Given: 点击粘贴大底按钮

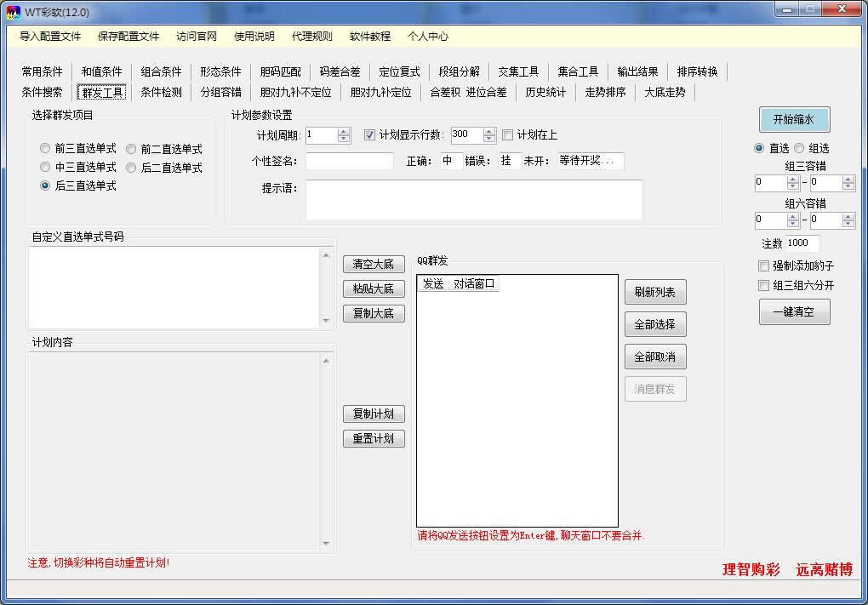Looking at the screenshot, I should tap(373, 289).
